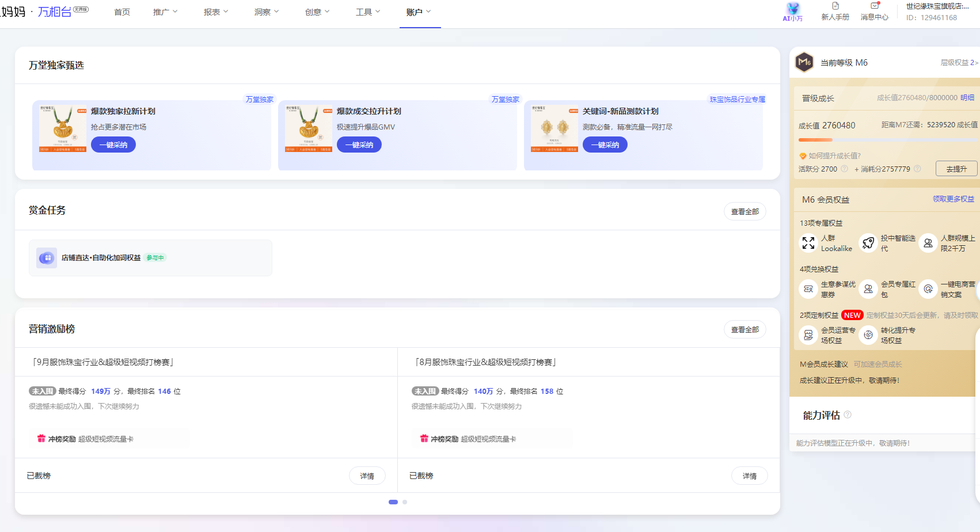The width and height of the screenshot is (980, 532).
Task: Click the 转化提升专场权益 icon
Action: [868, 335]
